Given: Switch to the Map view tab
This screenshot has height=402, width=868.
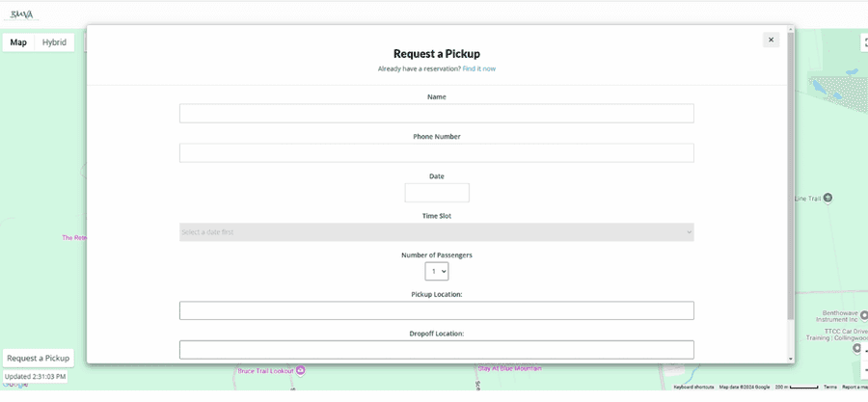Looking at the screenshot, I should click(18, 42).
